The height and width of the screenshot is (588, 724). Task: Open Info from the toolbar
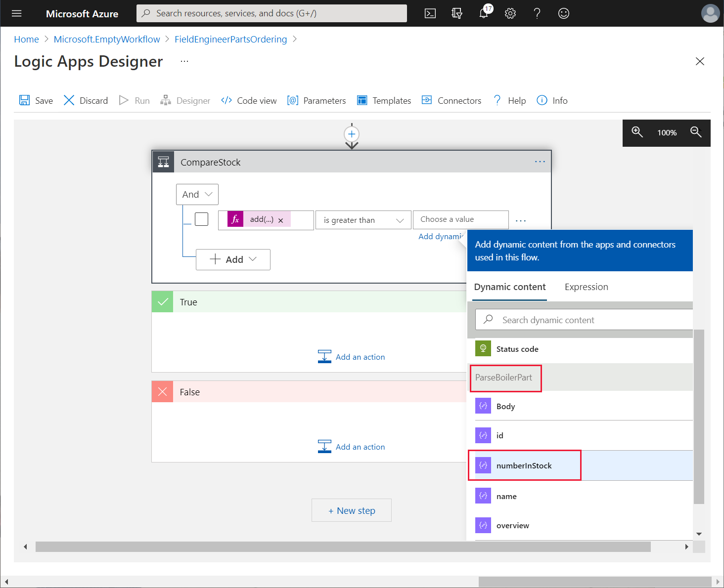point(552,101)
